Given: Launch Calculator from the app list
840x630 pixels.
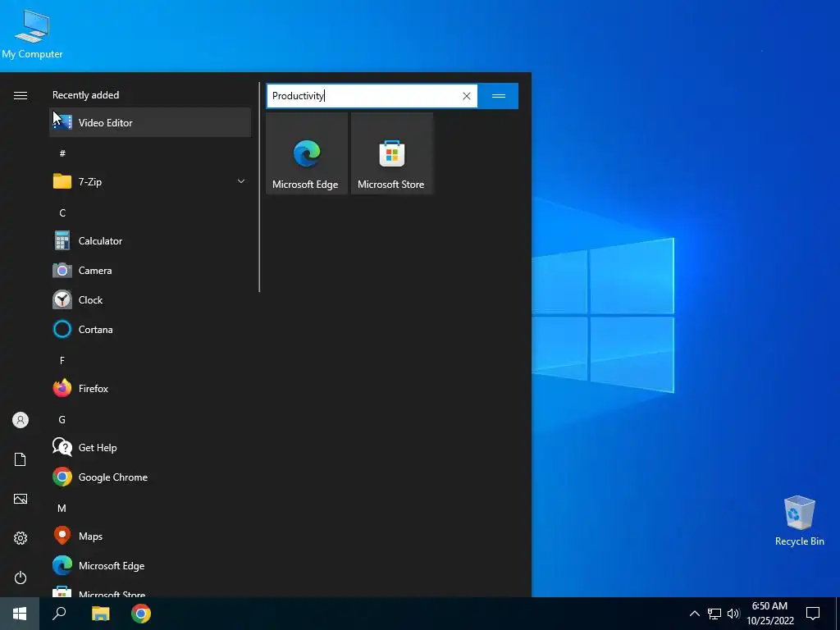Looking at the screenshot, I should pyautogui.click(x=150, y=241).
